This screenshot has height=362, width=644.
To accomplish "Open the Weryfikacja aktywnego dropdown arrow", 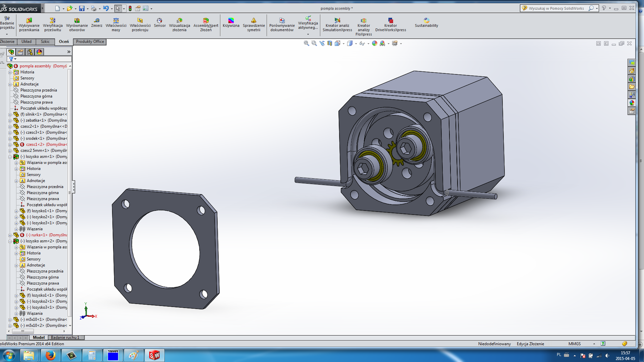I will [x=308, y=34].
